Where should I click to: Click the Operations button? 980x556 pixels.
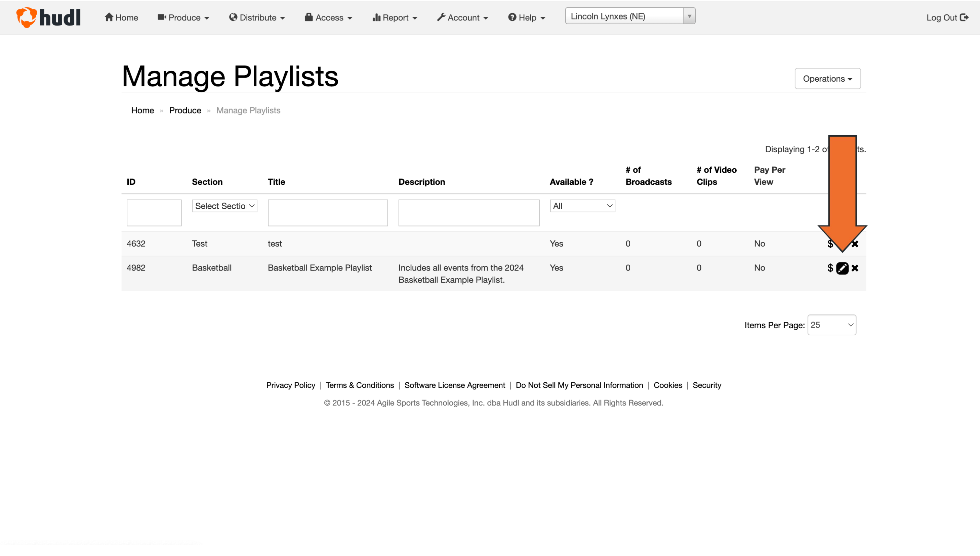(827, 79)
